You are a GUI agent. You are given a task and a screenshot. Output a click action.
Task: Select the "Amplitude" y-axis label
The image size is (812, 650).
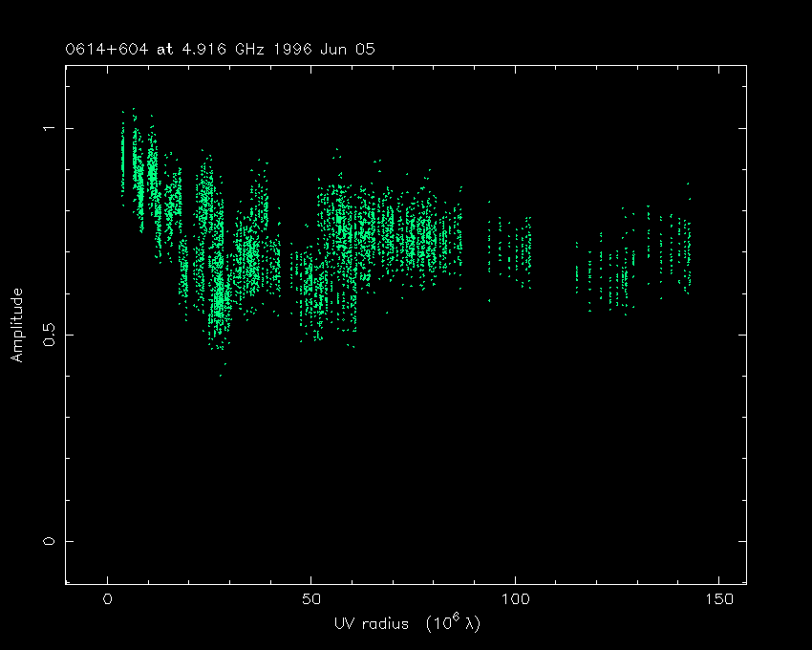click(x=16, y=327)
